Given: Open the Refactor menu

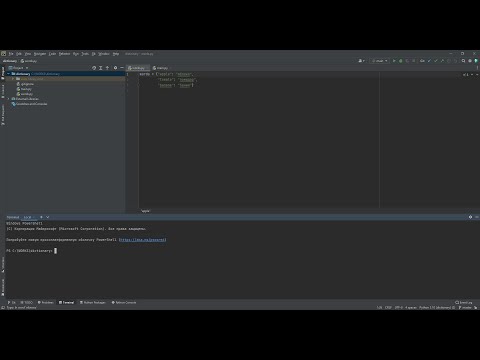Looking at the screenshot, I should click(64, 54).
